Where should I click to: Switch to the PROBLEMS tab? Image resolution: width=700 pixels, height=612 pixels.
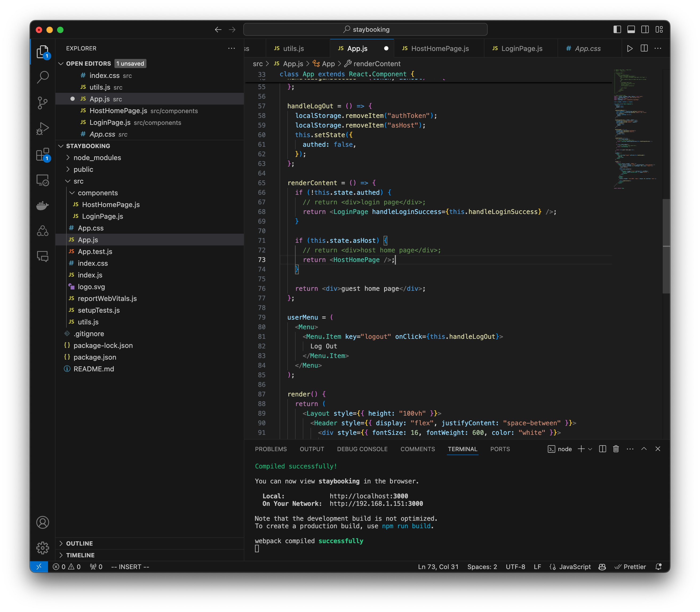click(271, 449)
